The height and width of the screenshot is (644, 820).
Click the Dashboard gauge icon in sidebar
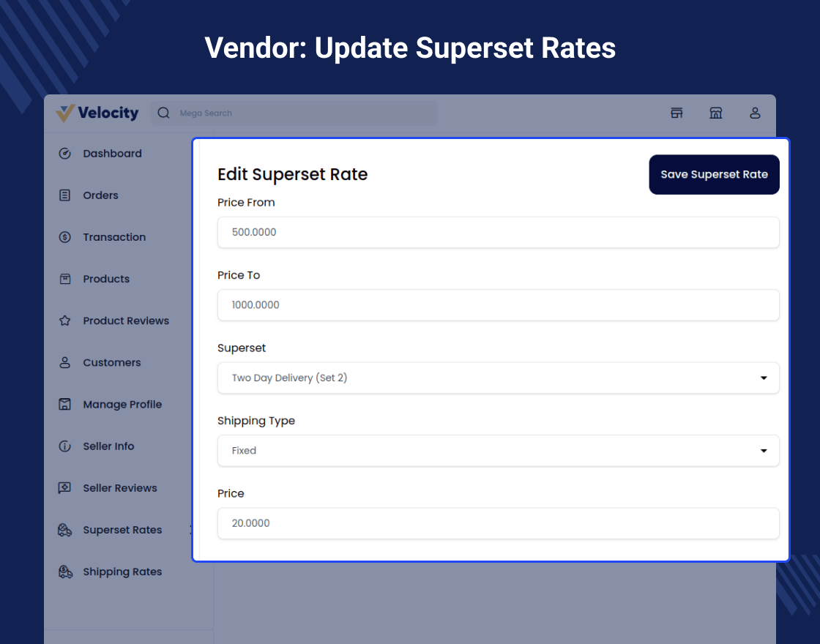(x=64, y=154)
